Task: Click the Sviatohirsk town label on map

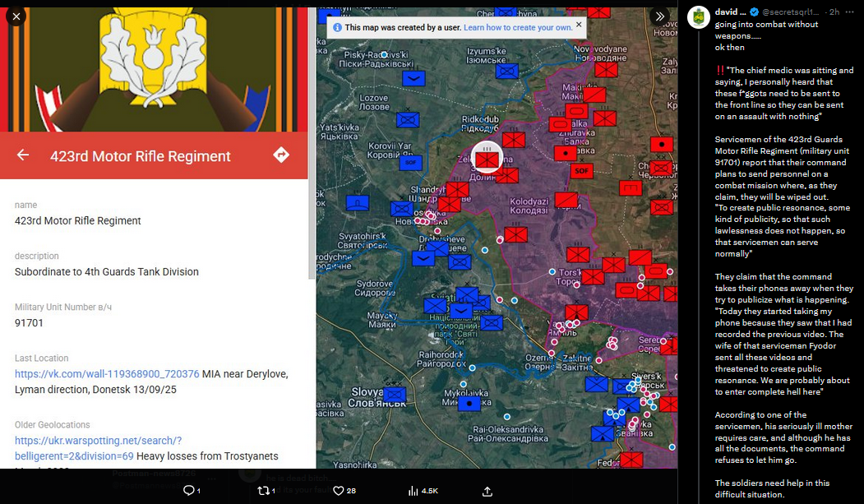Action: coord(363,241)
